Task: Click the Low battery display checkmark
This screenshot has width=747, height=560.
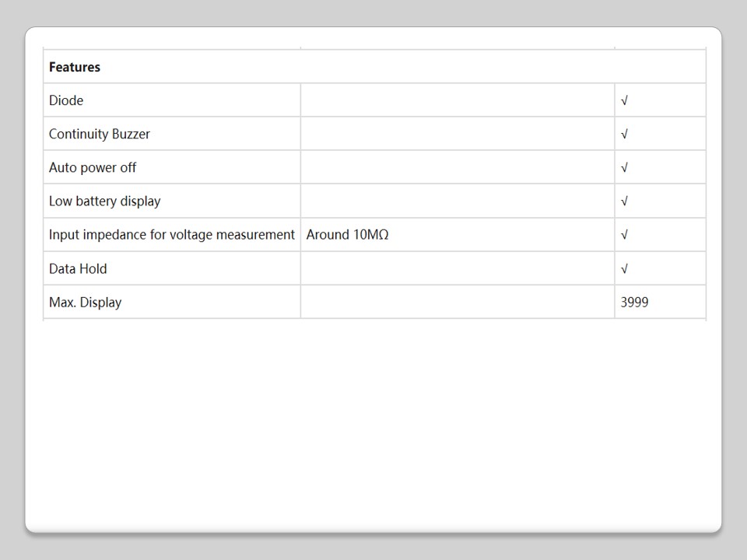Action: pyautogui.click(x=625, y=201)
